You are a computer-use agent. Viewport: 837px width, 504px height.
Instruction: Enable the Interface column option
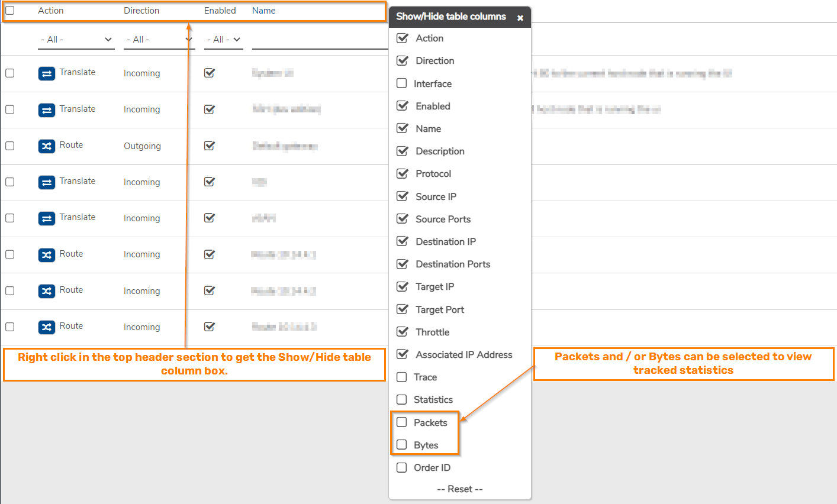(402, 83)
